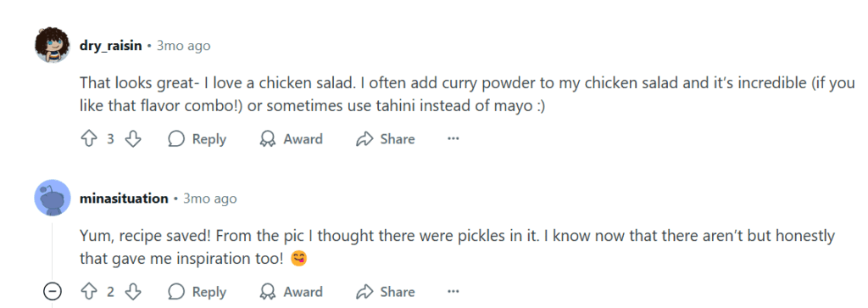Open more options on dry_raisin's comment
Image resolution: width=868 pixels, height=308 pixels.
click(x=453, y=138)
